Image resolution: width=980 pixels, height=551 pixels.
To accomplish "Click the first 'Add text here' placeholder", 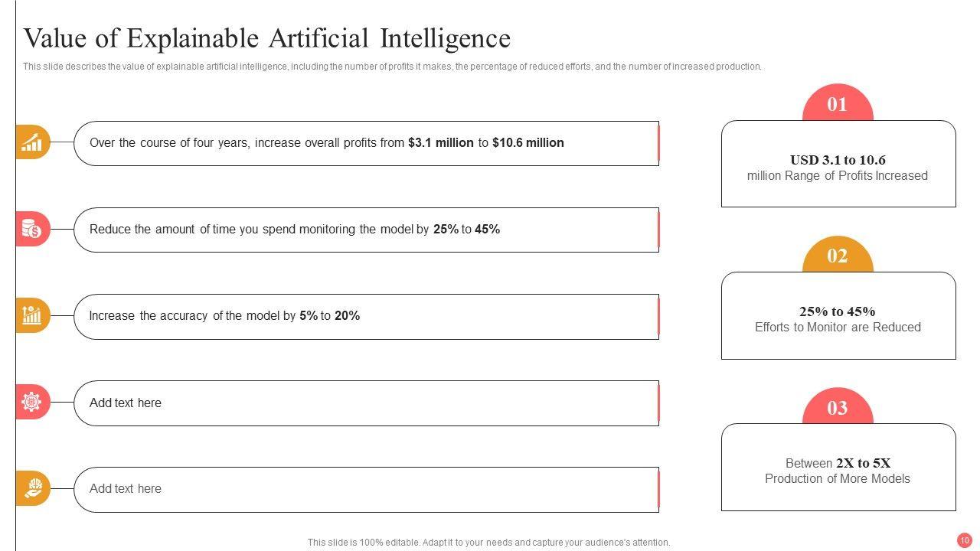I will tap(366, 403).
